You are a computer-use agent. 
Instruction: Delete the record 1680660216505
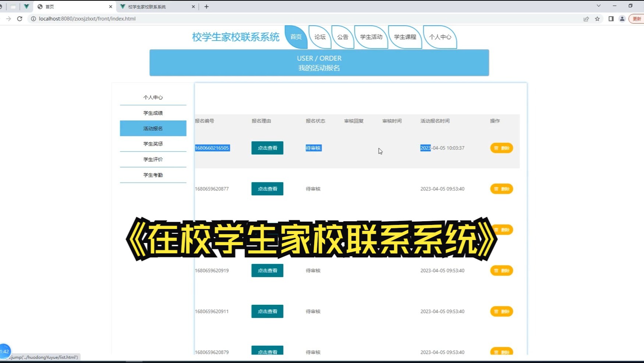[x=502, y=148]
